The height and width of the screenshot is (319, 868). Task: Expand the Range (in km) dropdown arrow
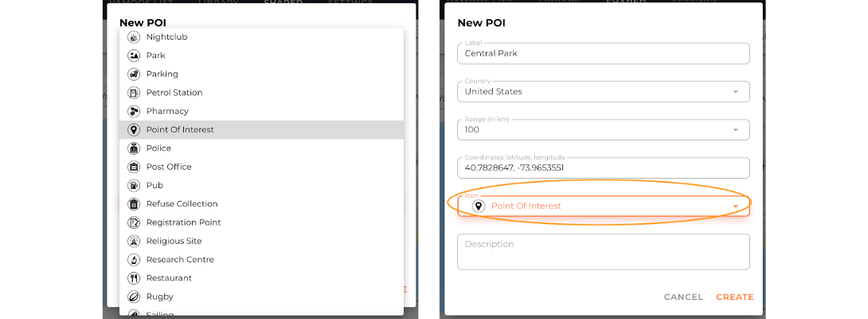(736, 130)
